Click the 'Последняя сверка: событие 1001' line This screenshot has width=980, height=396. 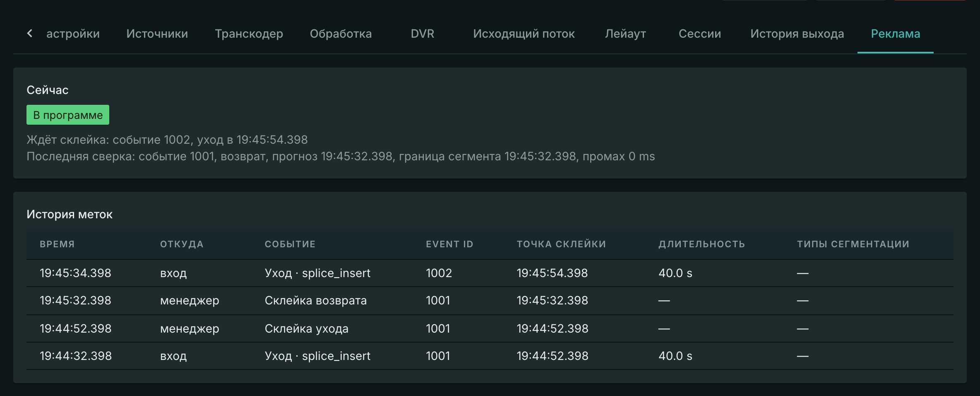pos(341,156)
